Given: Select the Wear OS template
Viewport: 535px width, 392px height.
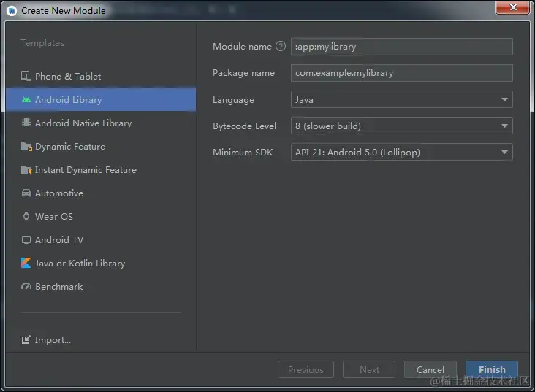Looking at the screenshot, I should (101, 217).
